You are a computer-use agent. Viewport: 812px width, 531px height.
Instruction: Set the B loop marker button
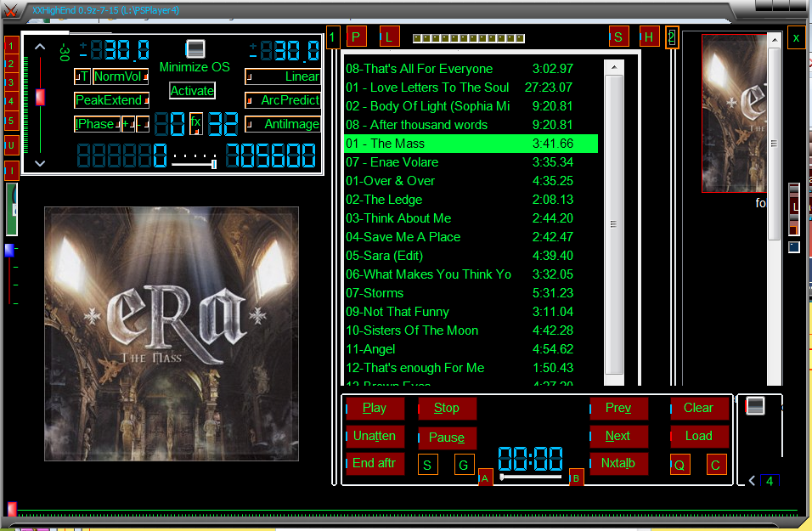(x=577, y=477)
